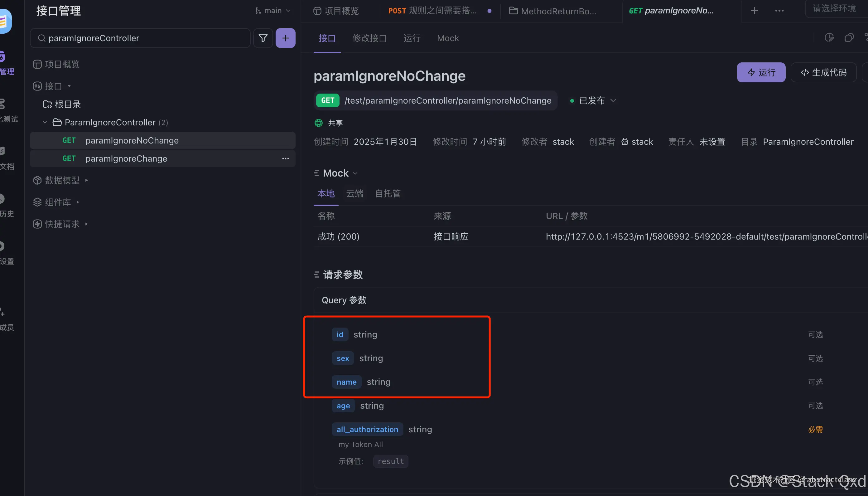Open the 成员 panel from the sidebar
Viewport: 868px width, 496px height.
(x=6, y=319)
